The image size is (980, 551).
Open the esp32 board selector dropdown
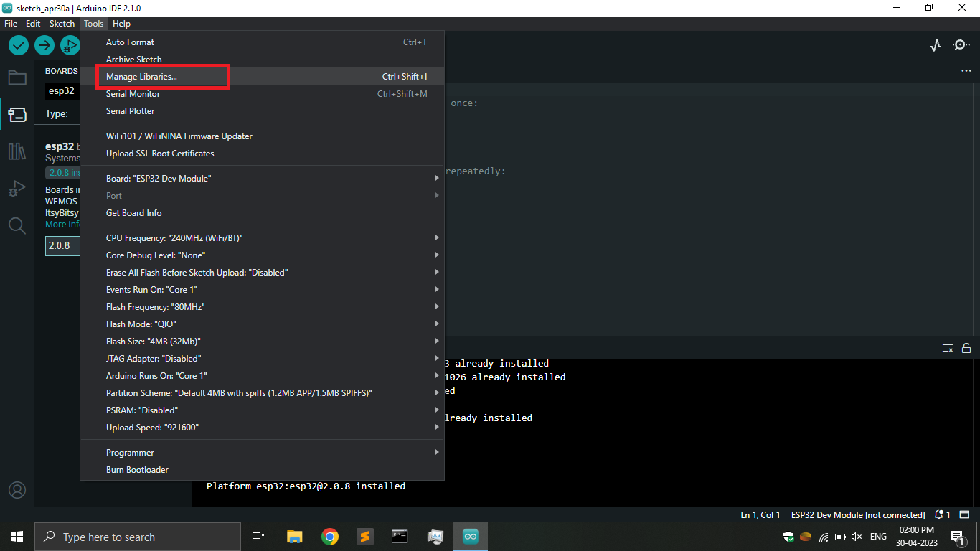click(62, 90)
